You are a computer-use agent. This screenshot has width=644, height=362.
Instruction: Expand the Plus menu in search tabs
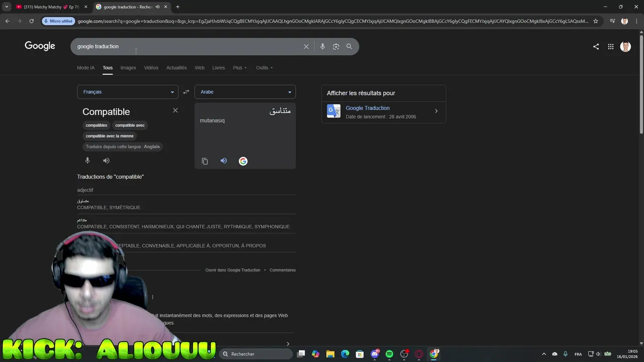coord(240,68)
